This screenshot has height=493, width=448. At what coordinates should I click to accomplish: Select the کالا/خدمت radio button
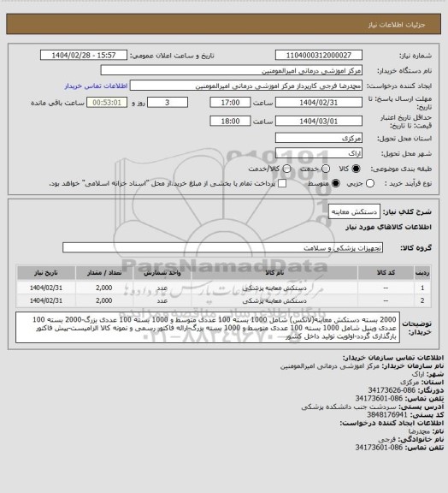[x=286, y=169]
